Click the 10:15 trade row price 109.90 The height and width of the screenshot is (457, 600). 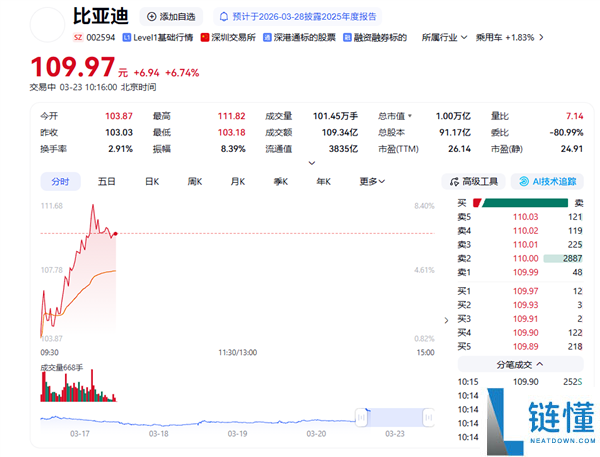(525, 382)
